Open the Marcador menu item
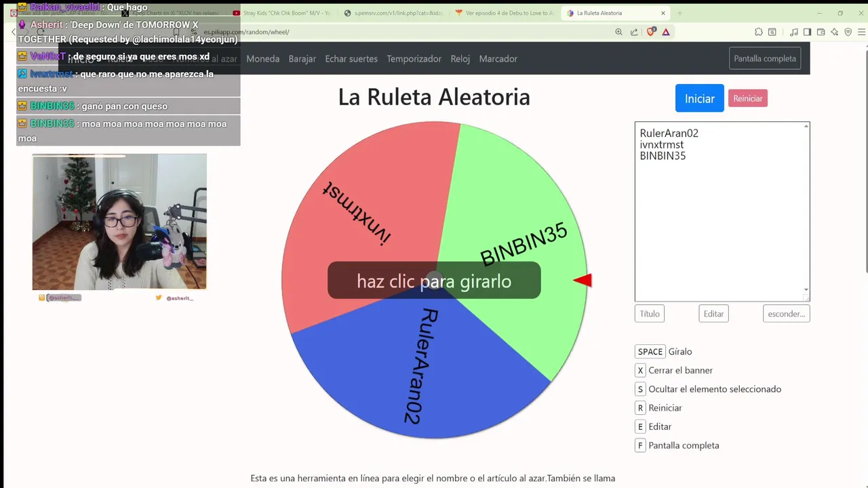 498,58
